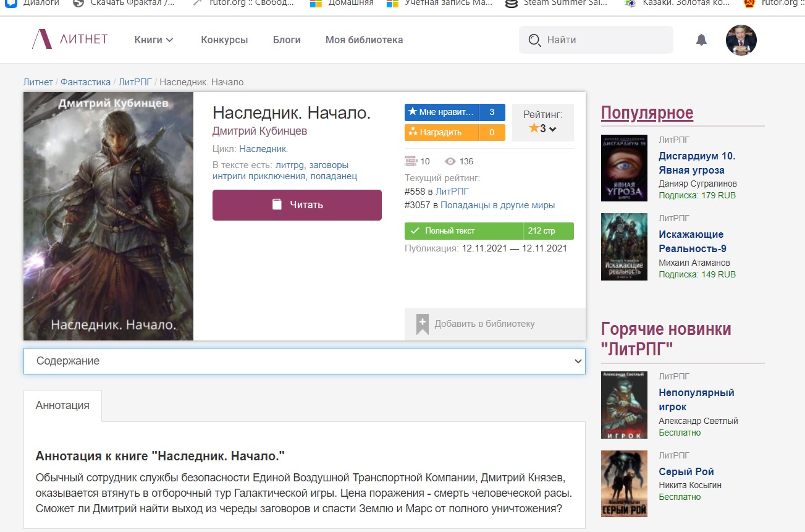Open the Наследник. cycle link
The height and width of the screenshot is (532, 805).
tap(264, 149)
